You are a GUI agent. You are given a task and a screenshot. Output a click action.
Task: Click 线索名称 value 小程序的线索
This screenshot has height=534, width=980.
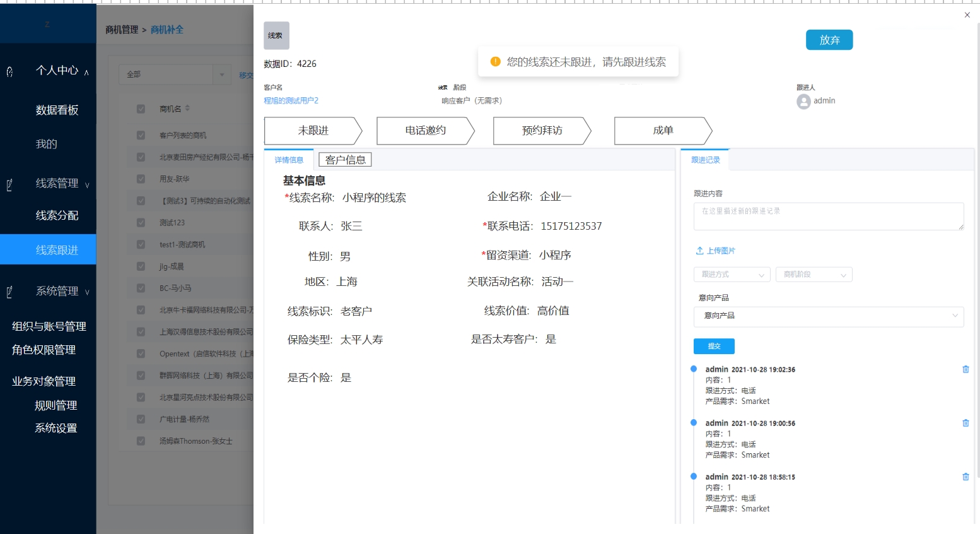coord(374,198)
